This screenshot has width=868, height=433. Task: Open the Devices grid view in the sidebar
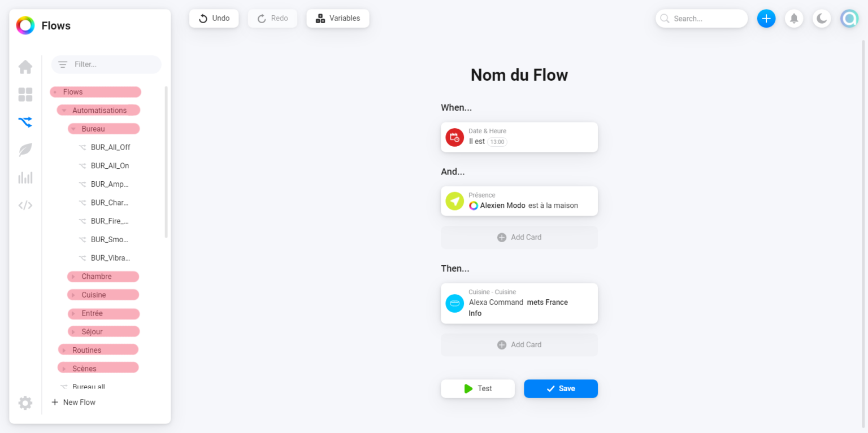click(x=25, y=94)
